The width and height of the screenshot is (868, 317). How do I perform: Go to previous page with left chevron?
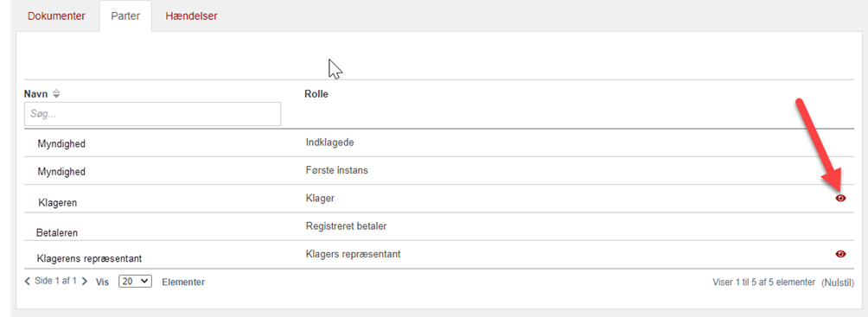click(x=28, y=281)
